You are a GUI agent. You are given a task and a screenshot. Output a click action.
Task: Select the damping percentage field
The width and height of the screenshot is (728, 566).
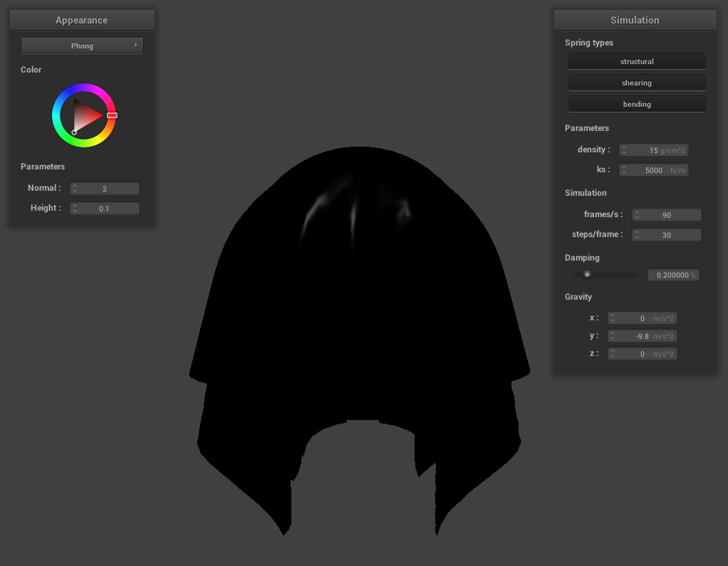pos(673,275)
